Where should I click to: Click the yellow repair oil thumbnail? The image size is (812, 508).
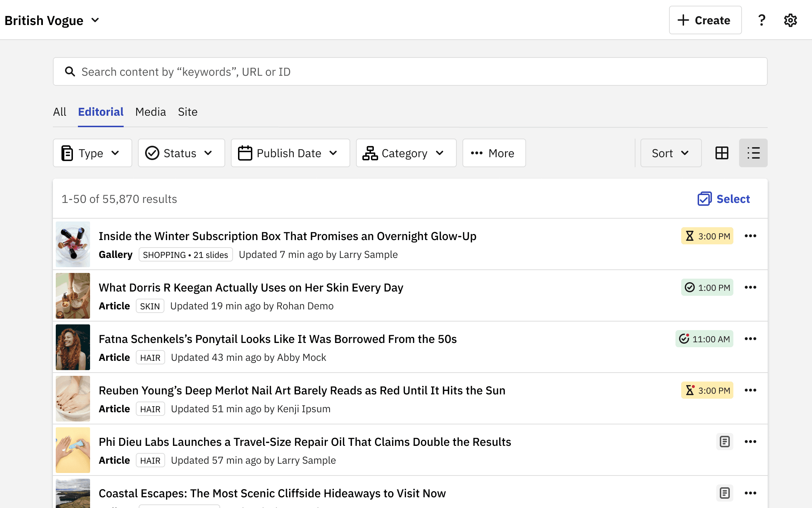click(73, 450)
